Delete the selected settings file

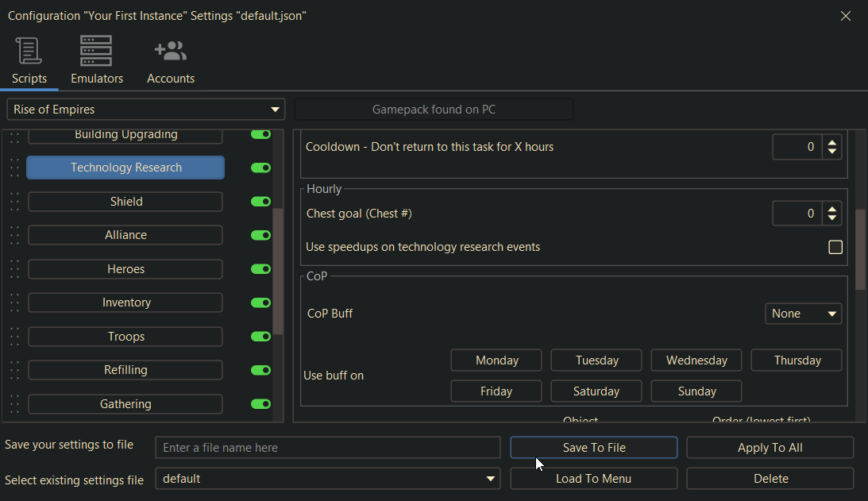point(770,478)
